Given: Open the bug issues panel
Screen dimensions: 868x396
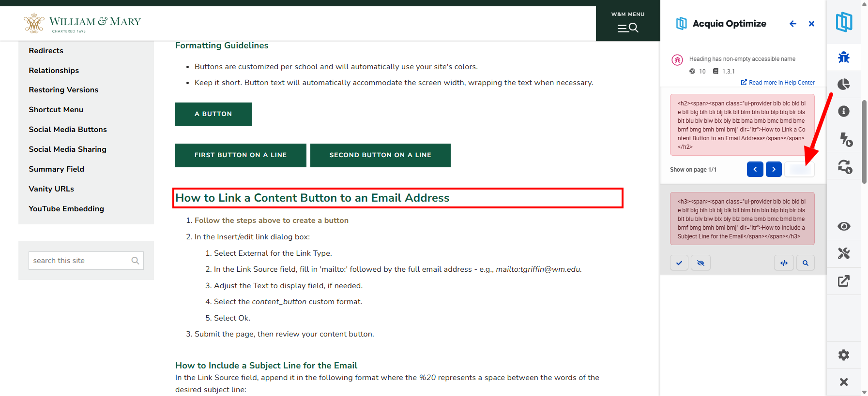Looking at the screenshot, I should click(x=844, y=57).
